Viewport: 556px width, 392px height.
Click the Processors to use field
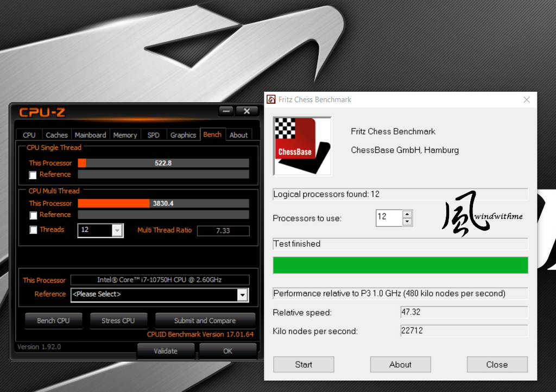389,218
